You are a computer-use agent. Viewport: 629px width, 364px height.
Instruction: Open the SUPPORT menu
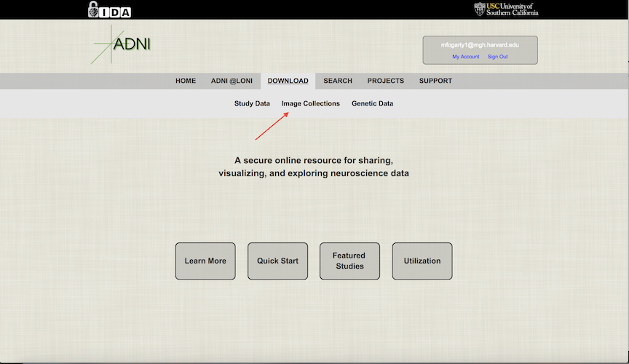point(435,81)
